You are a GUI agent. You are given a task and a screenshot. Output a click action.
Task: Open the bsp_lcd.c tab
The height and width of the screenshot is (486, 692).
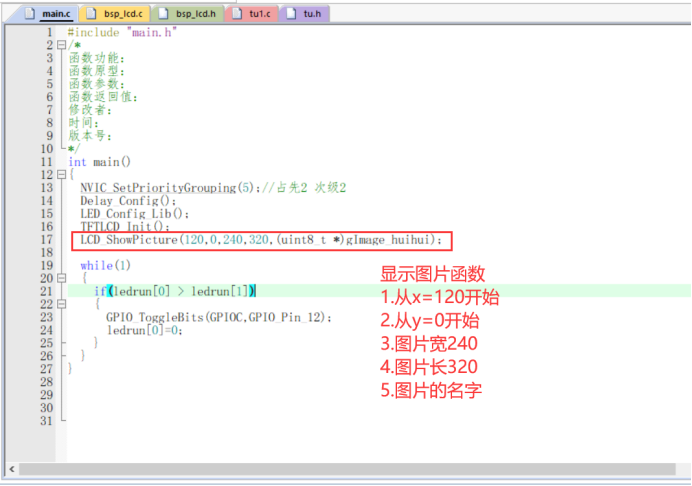tap(115, 14)
